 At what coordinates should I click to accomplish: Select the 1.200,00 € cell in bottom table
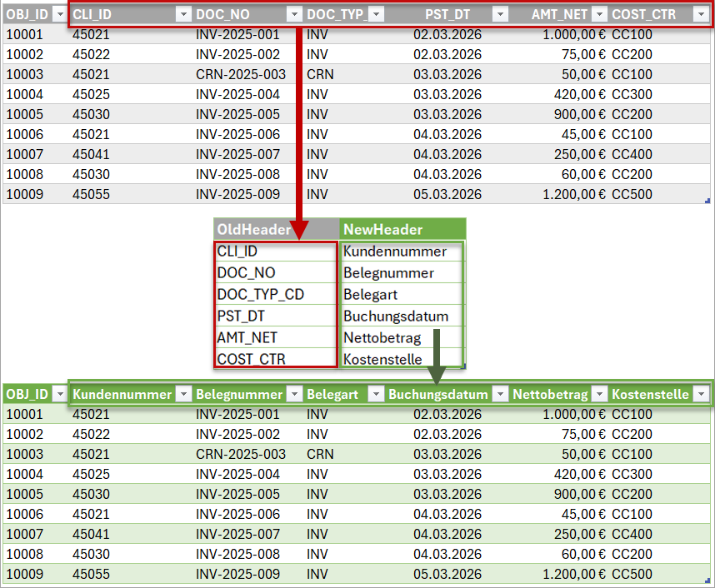pos(560,574)
